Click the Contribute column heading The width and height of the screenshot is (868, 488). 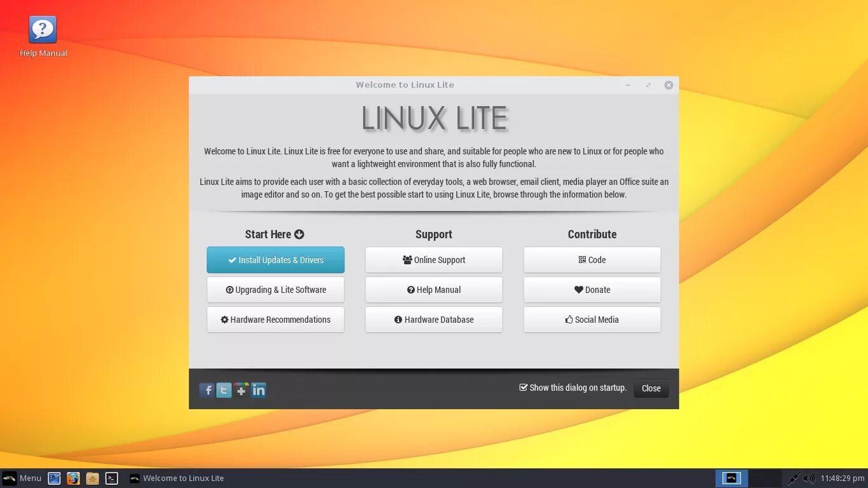pyautogui.click(x=592, y=234)
